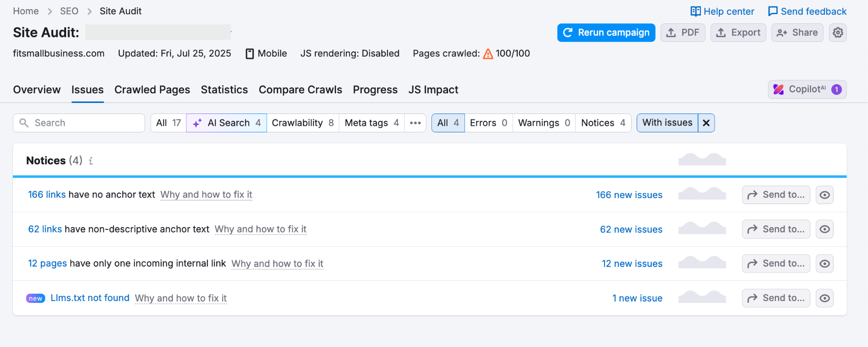
Task: Click the search magnifier icon
Action: 24,123
